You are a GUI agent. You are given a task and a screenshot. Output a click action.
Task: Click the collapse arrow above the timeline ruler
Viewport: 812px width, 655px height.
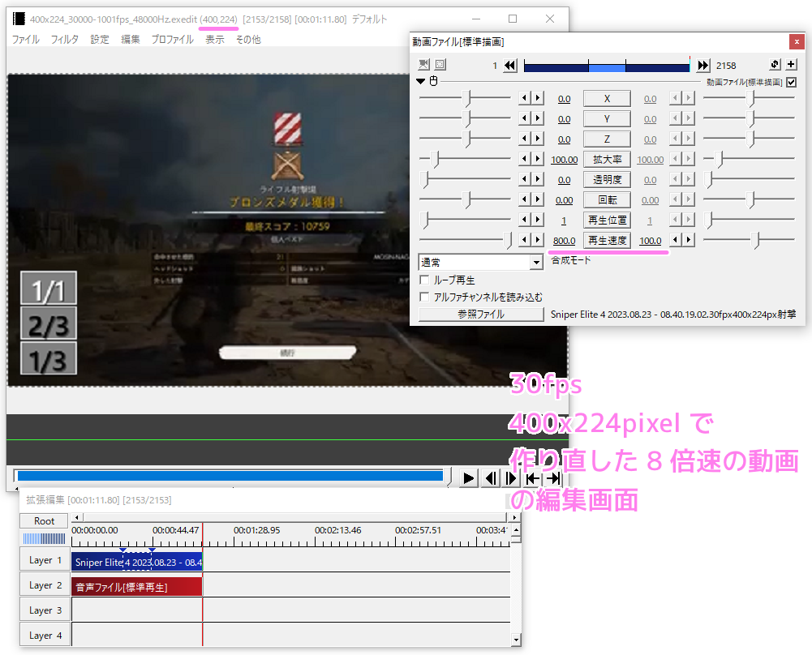(x=75, y=517)
